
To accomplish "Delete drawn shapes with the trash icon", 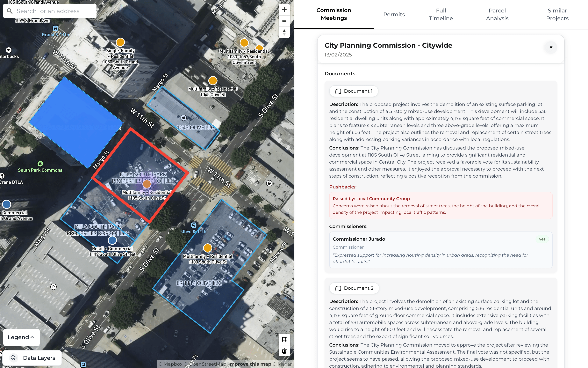I will [x=284, y=351].
